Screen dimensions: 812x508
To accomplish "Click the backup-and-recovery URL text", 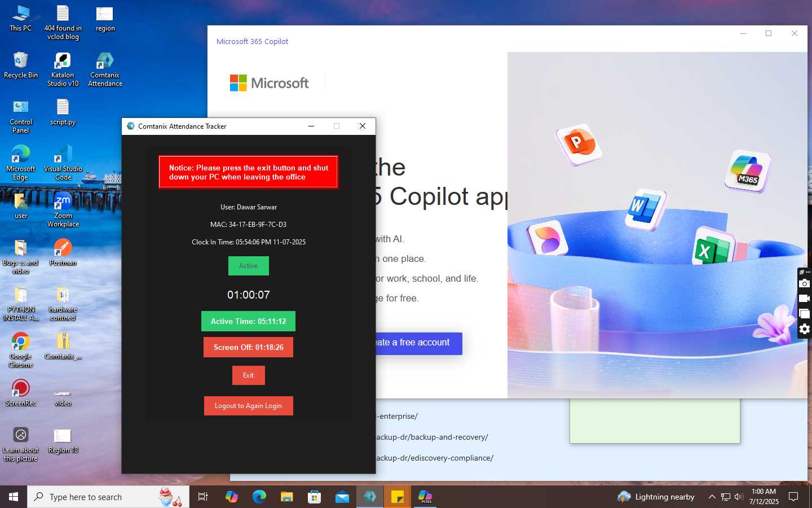I will click(432, 437).
